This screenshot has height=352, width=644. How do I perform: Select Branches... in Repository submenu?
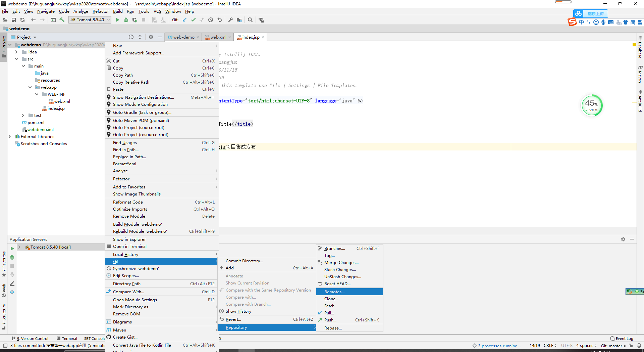[350, 248]
